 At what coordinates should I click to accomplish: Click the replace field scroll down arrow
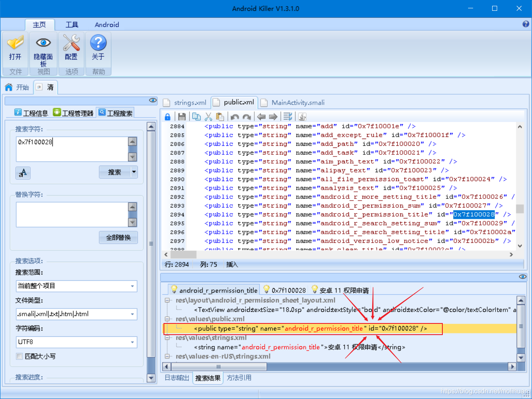pyautogui.click(x=132, y=223)
